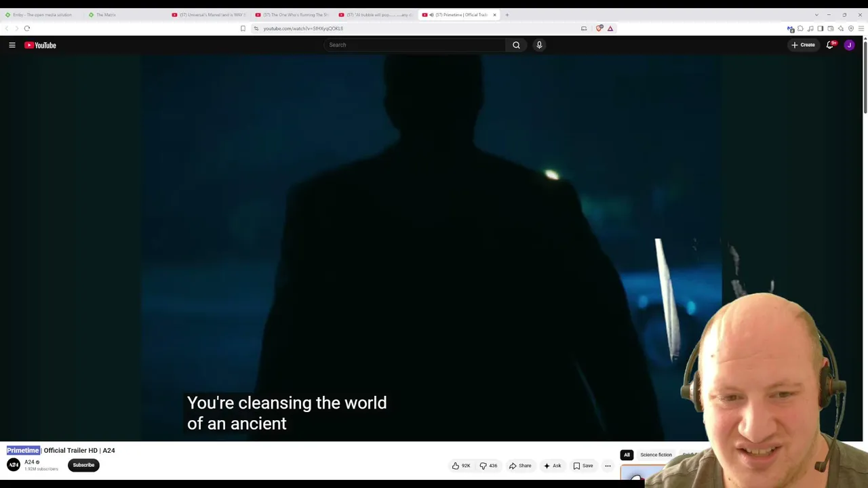Go to the YouTube home logo
This screenshot has width=868, height=488.
pos(41,45)
